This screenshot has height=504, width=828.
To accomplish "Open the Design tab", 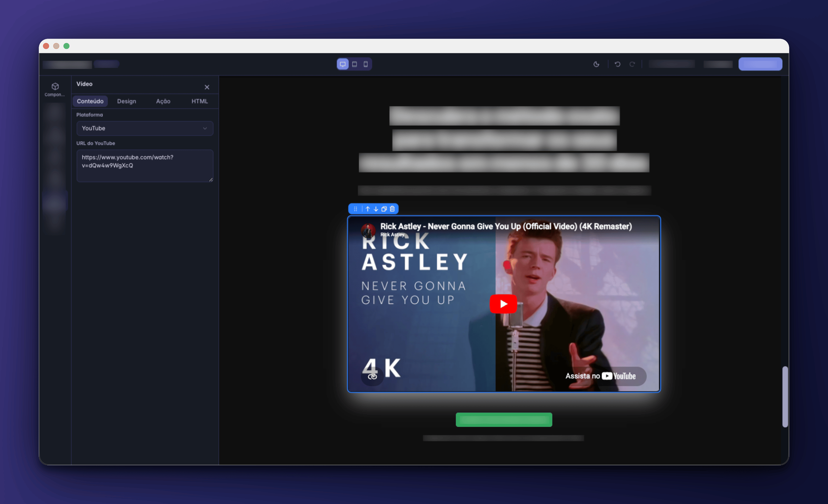I will (x=127, y=101).
